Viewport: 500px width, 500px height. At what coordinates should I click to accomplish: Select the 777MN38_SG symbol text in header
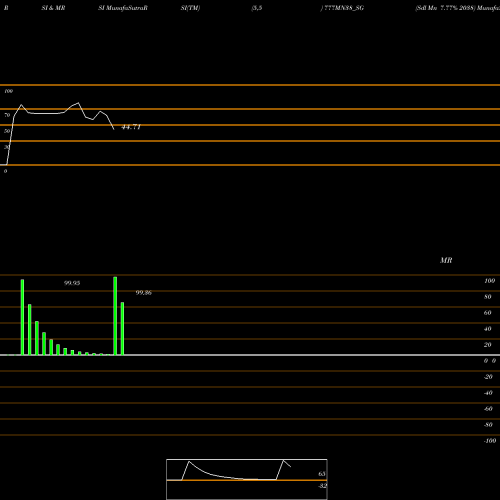(x=344, y=8)
